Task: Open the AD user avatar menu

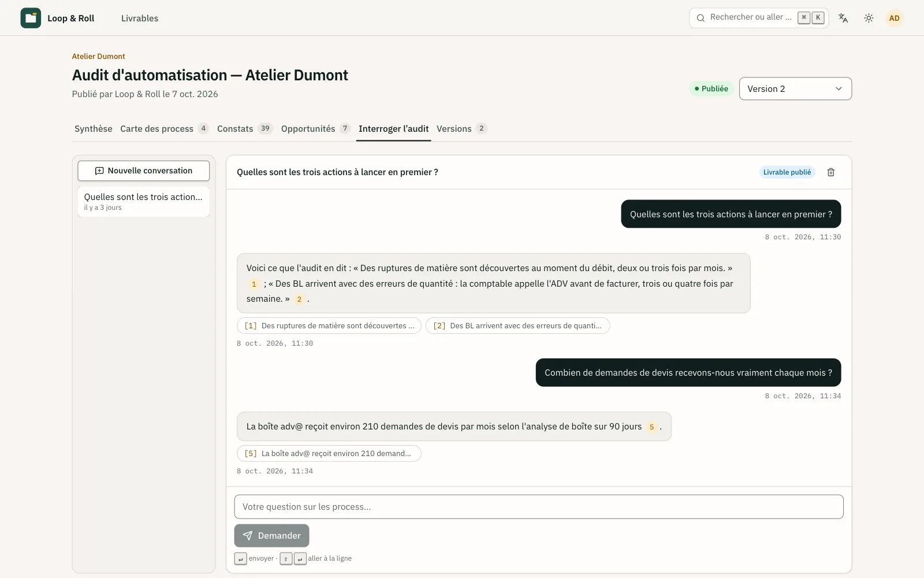Action: click(x=894, y=18)
